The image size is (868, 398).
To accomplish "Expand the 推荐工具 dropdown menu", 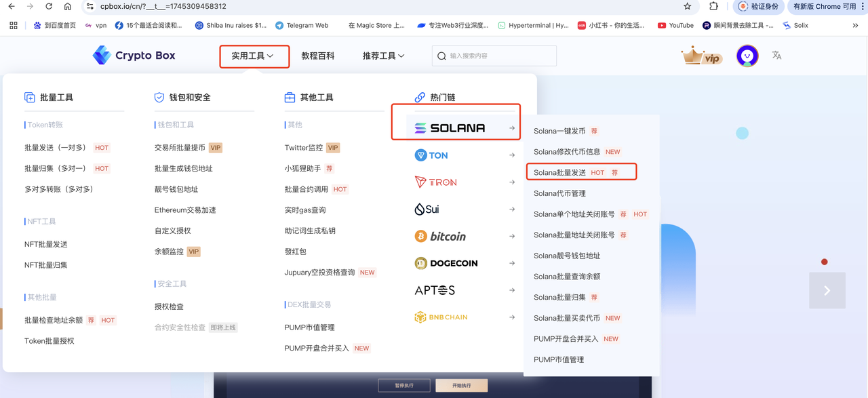I will tap(384, 56).
